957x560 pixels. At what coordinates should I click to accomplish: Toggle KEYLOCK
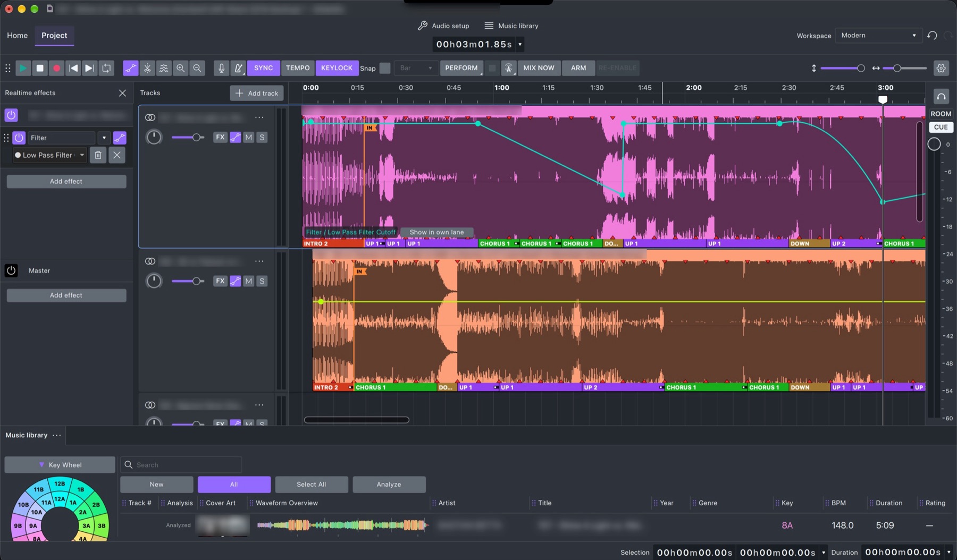click(x=337, y=68)
